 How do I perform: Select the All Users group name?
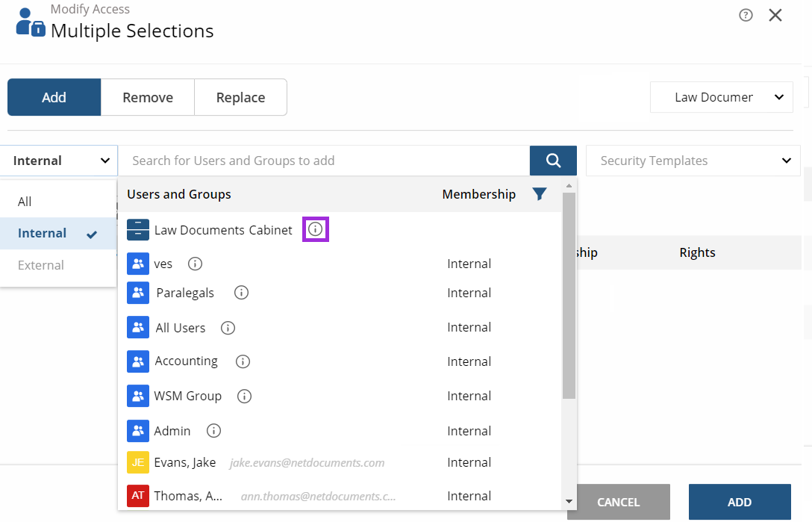tap(180, 328)
